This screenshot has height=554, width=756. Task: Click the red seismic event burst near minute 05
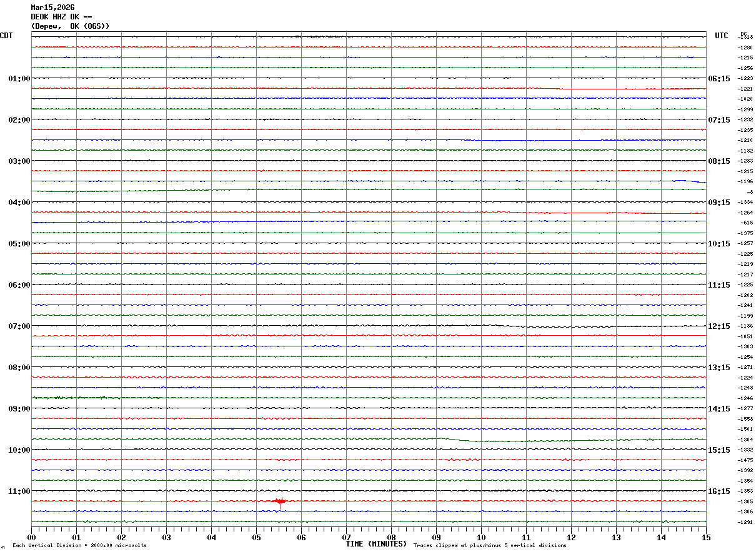pos(281,501)
